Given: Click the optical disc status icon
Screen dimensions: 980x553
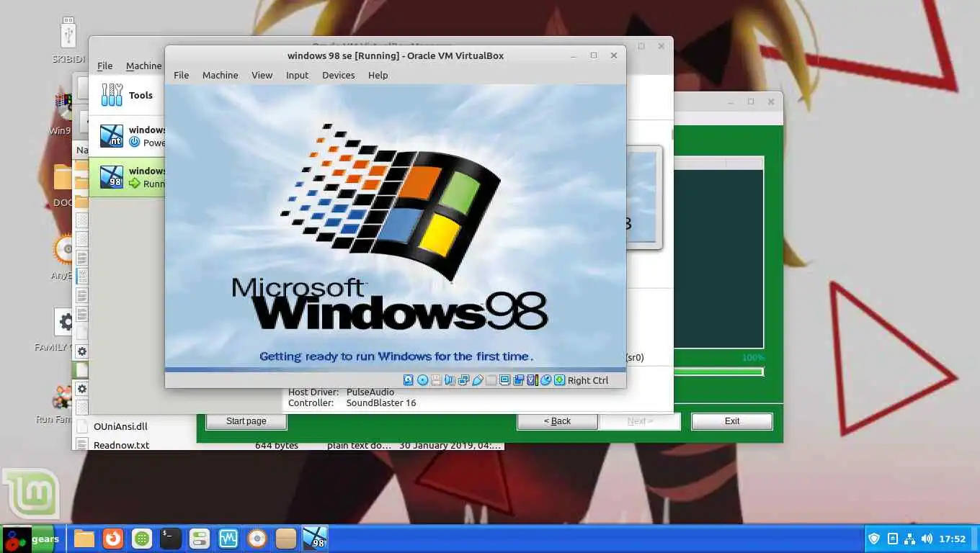Looking at the screenshot, I should (x=422, y=380).
